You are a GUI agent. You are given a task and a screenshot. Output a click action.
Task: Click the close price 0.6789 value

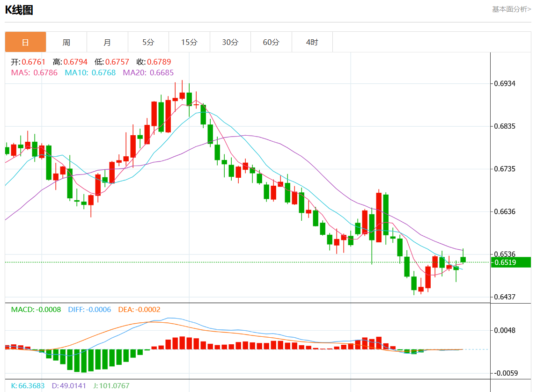click(159, 62)
